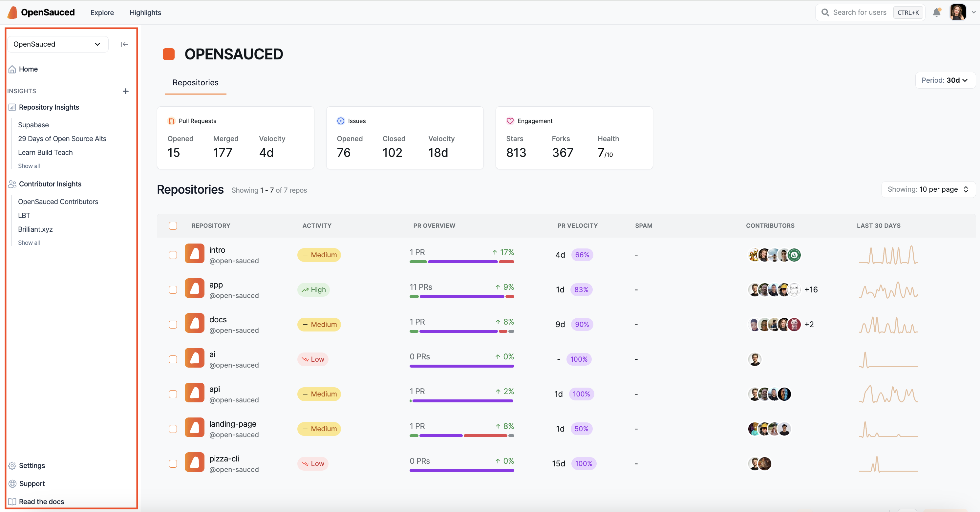Tick the pizza-cli repository checkbox
The width and height of the screenshot is (980, 512).
coord(173,464)
